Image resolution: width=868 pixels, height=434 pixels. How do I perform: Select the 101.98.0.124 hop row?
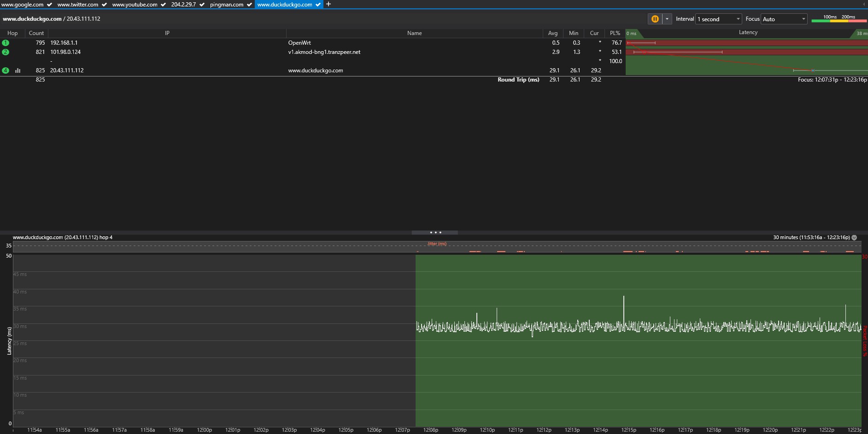tap(65, 52)
